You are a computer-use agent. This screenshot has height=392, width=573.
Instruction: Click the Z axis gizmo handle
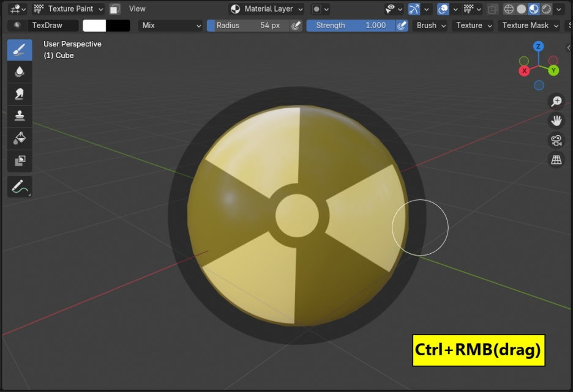coord(538,46)
